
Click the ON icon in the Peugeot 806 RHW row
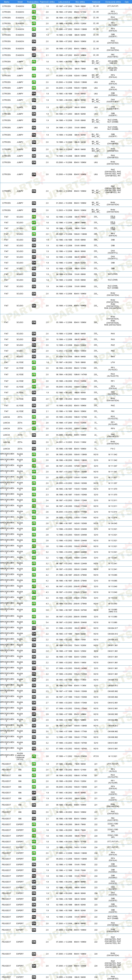point(34,805)
